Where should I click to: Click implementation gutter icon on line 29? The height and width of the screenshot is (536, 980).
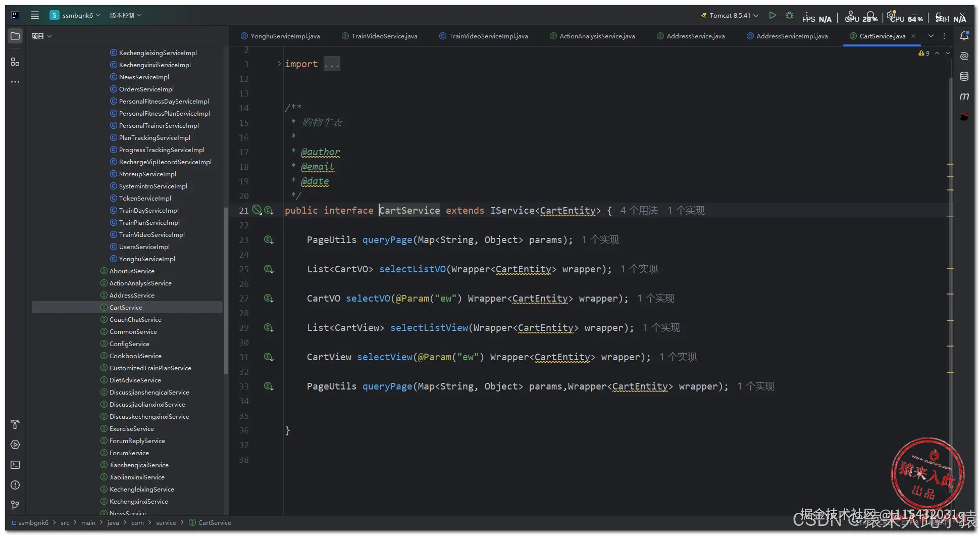click(269, 328)
